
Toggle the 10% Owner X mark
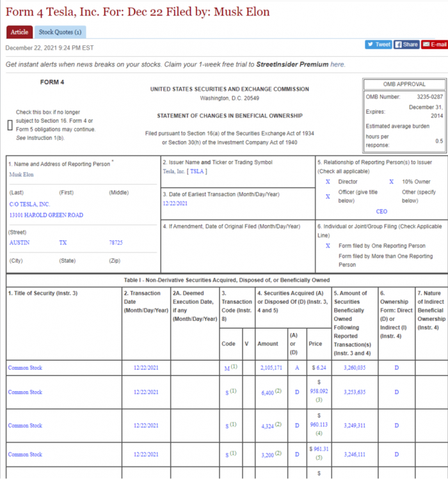[392, 182]
